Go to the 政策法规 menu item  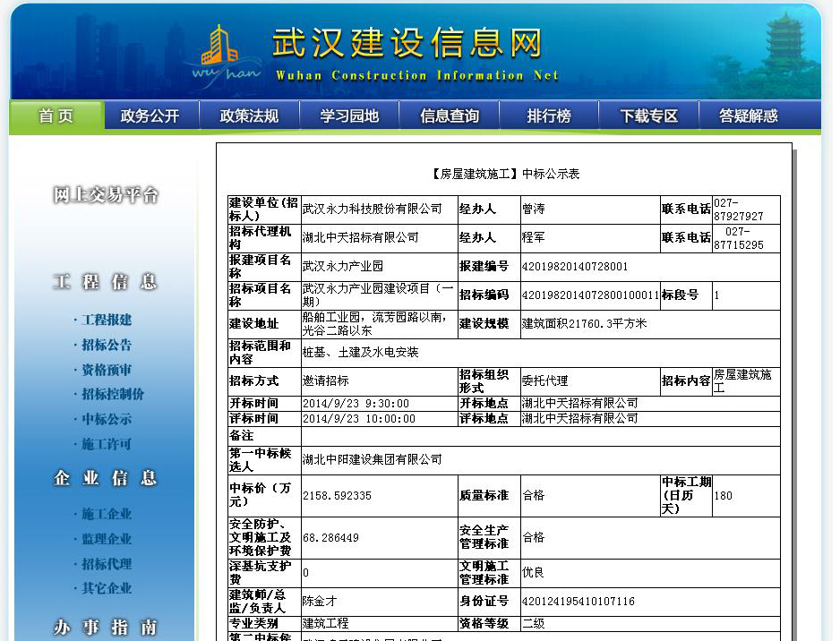pos(249,115)
